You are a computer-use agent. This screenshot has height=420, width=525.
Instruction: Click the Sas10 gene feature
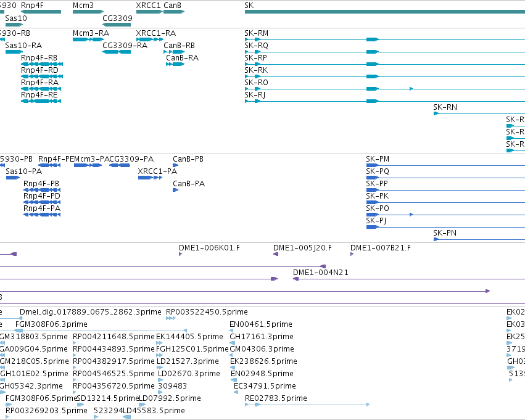pos(14,25)
